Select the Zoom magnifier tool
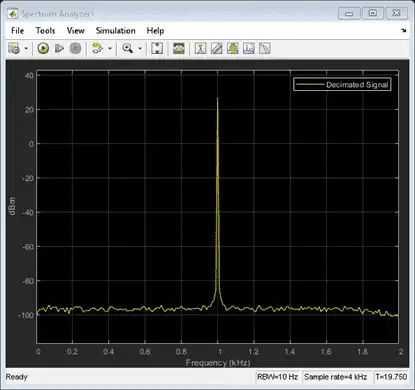Screen dimensions: 415x390 [128, 49]
